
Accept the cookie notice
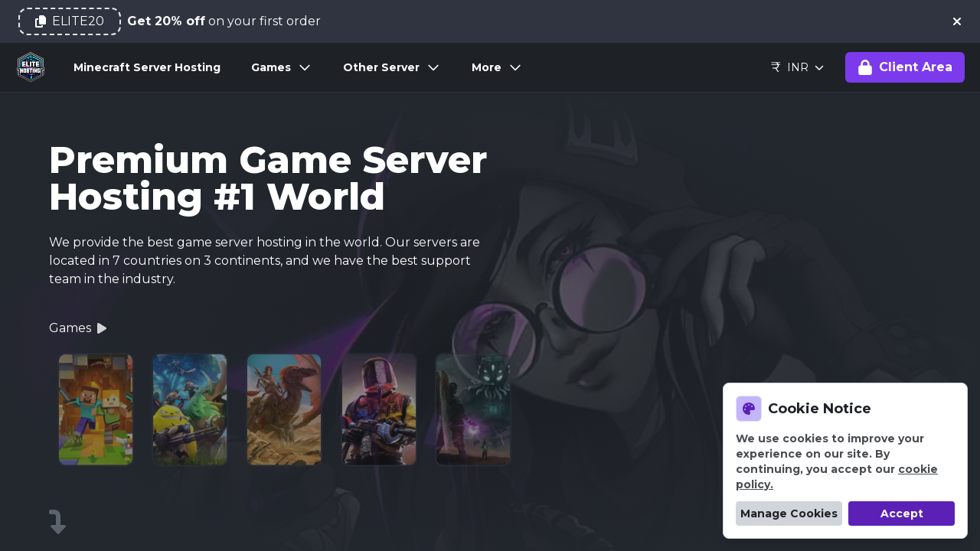(901, 514)
